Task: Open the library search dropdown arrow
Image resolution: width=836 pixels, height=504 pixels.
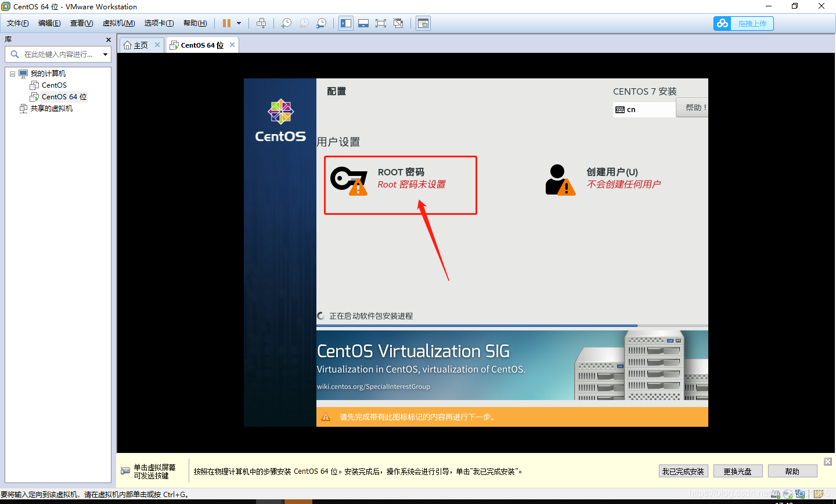Action: coord(105,55)
